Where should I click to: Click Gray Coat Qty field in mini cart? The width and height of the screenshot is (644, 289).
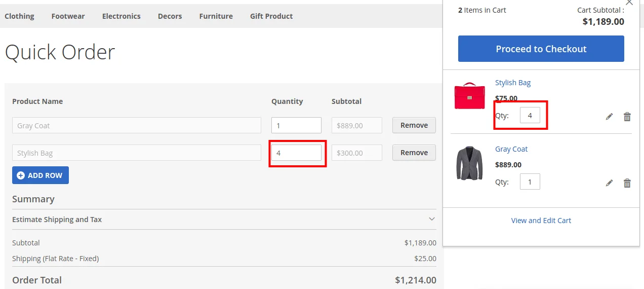(530, 182)
